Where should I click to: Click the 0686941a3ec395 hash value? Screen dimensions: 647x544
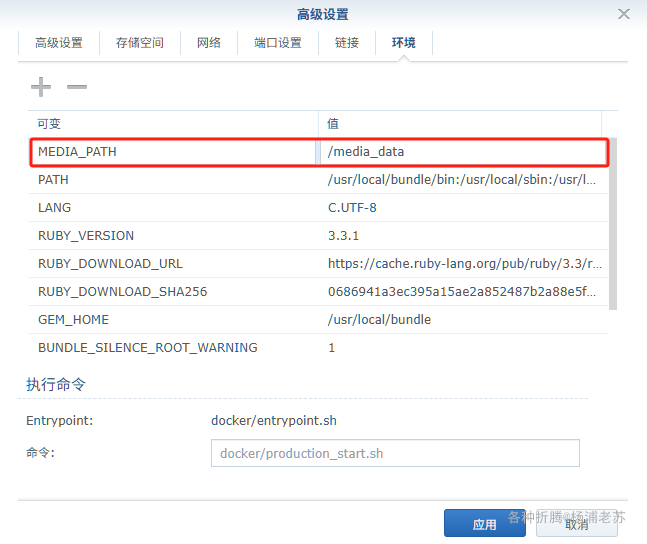pyautogui.click(x=462, y=292)
